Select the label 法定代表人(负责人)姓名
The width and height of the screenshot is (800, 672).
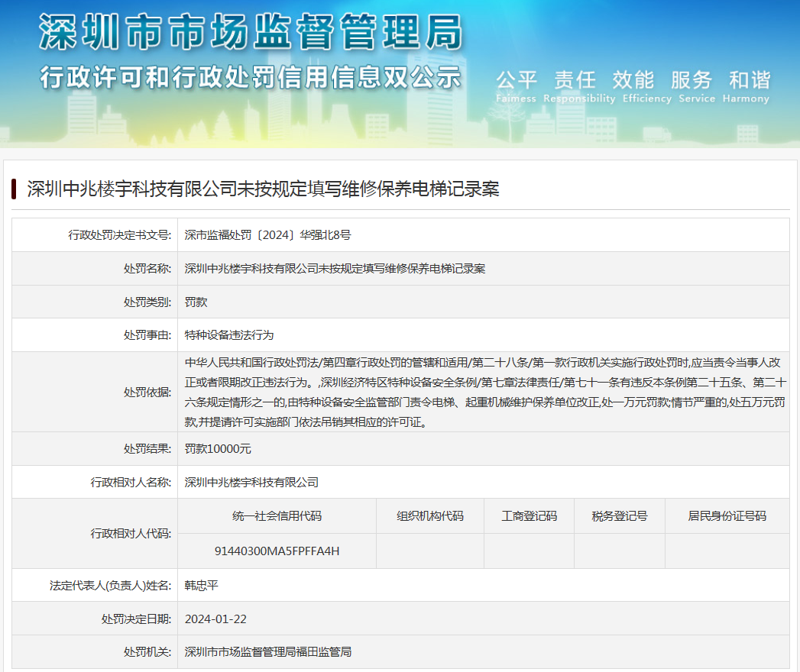point(111,585)
